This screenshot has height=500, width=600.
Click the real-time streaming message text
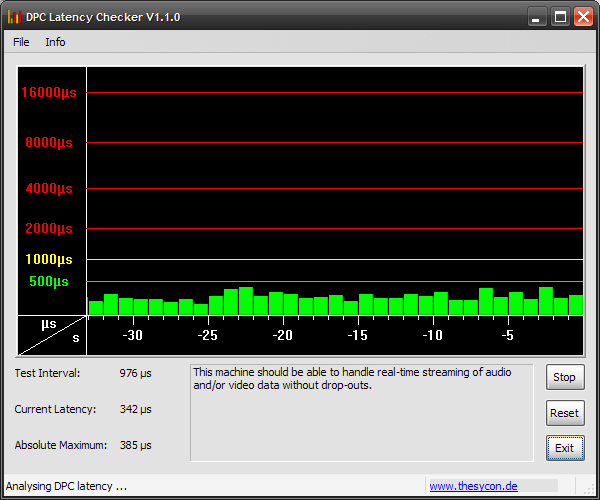pyautogui.click(x=352, y=379)
